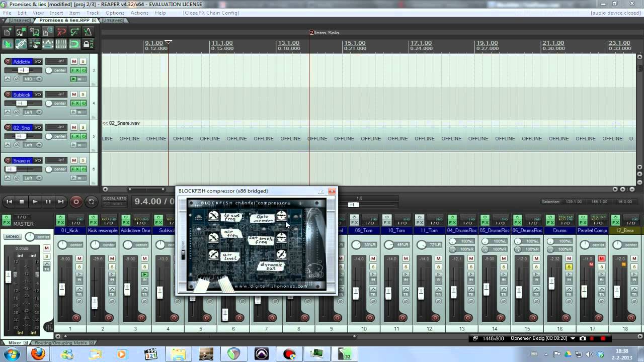Click the New Project toolbar icon
The height and width of the screenshot is (362, 644).
8,32
